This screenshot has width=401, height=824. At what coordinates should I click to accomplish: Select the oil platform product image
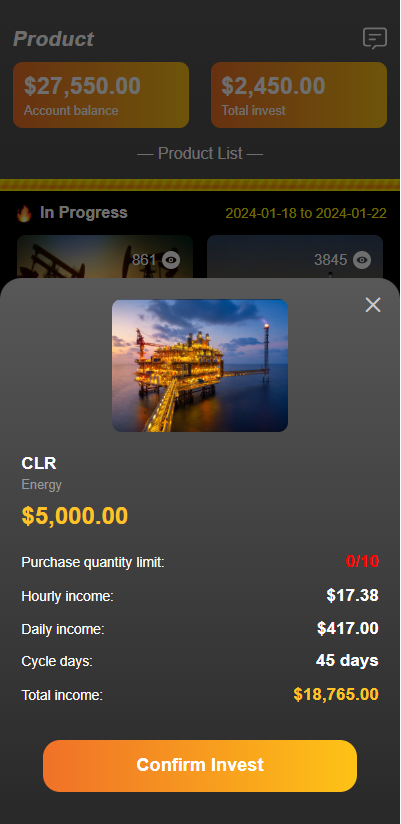[200, 366]
